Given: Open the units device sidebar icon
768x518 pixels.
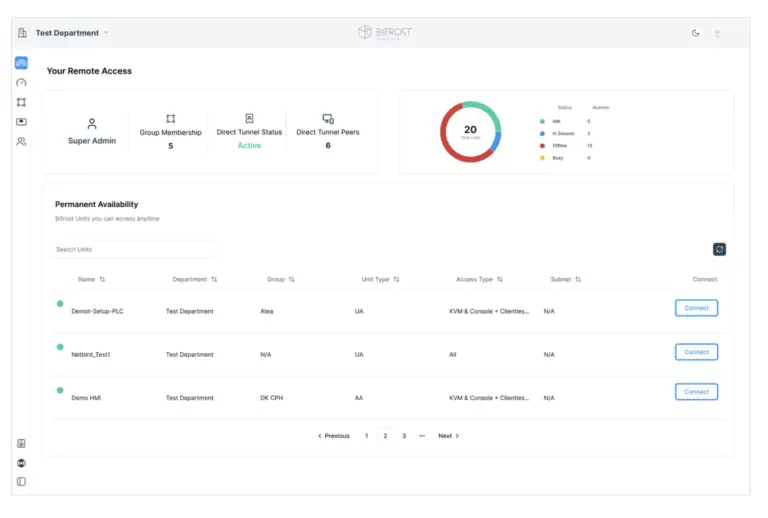Looking at the screenshot, I should (x=21, y=121).
